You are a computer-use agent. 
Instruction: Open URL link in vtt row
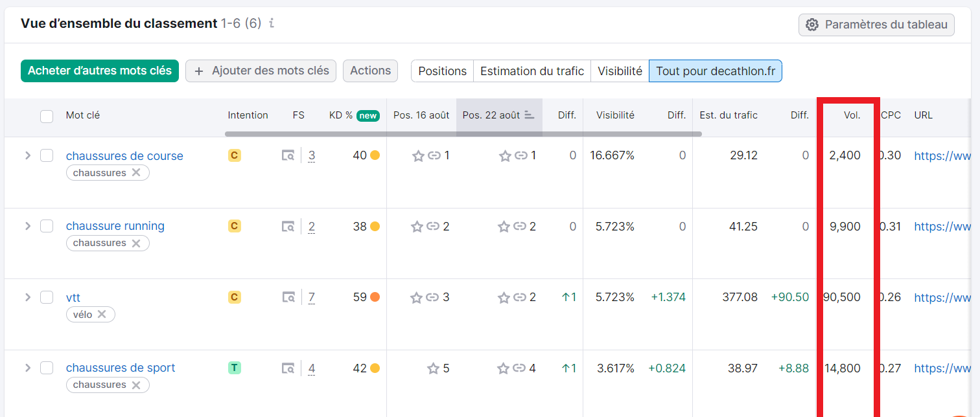click(x=943, y=297)
